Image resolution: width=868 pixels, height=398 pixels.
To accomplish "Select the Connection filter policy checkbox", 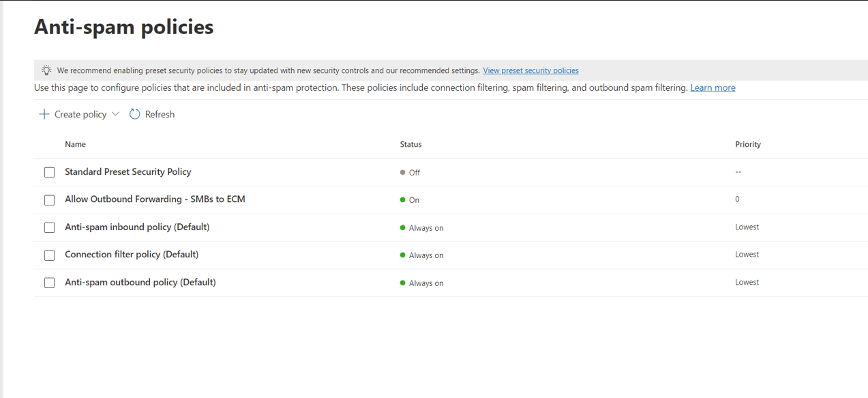I will click(50, 255).
